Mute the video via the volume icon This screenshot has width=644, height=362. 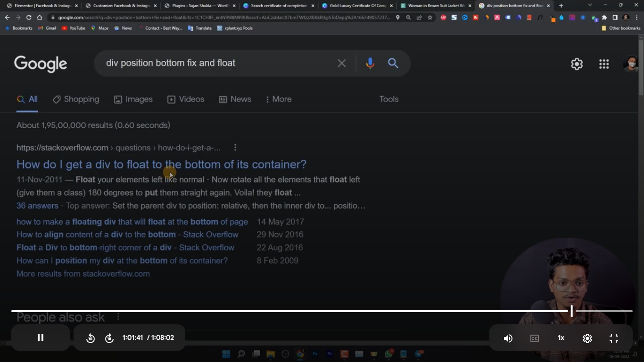pyautogui.click(x=508, y=337)
